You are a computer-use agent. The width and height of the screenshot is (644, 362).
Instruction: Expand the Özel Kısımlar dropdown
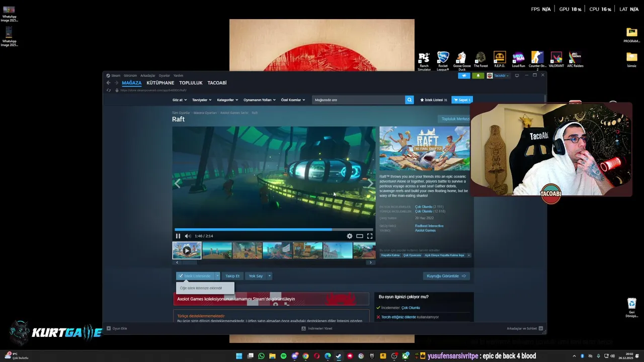[293, 100]
